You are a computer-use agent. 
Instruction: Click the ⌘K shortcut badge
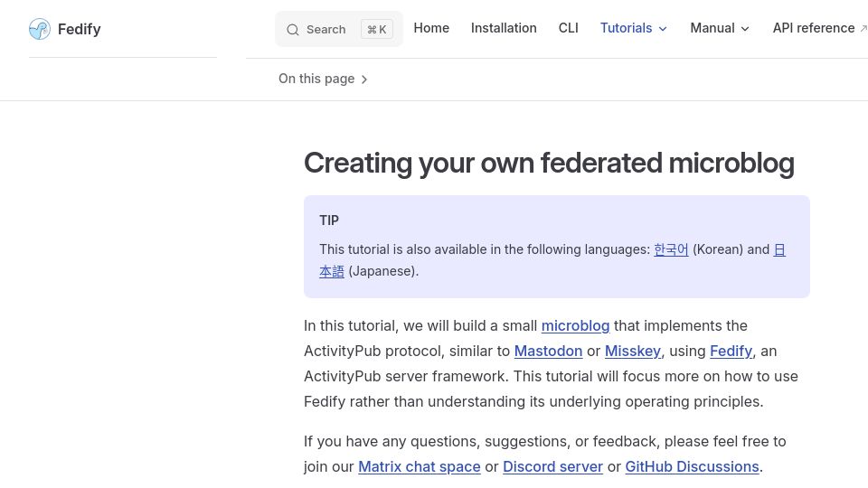pos(377,29)
